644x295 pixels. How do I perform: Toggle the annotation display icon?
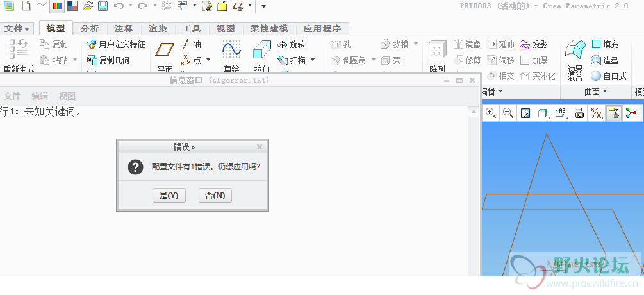point(614,114)
